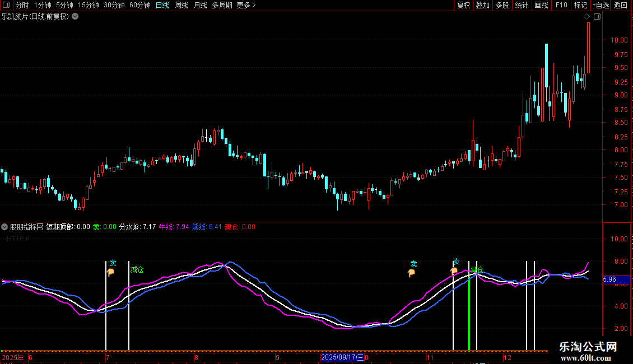Click the green signal bar in the indicator panel
633x364 pixels.
pyautogui.click(x=469, y=314)
